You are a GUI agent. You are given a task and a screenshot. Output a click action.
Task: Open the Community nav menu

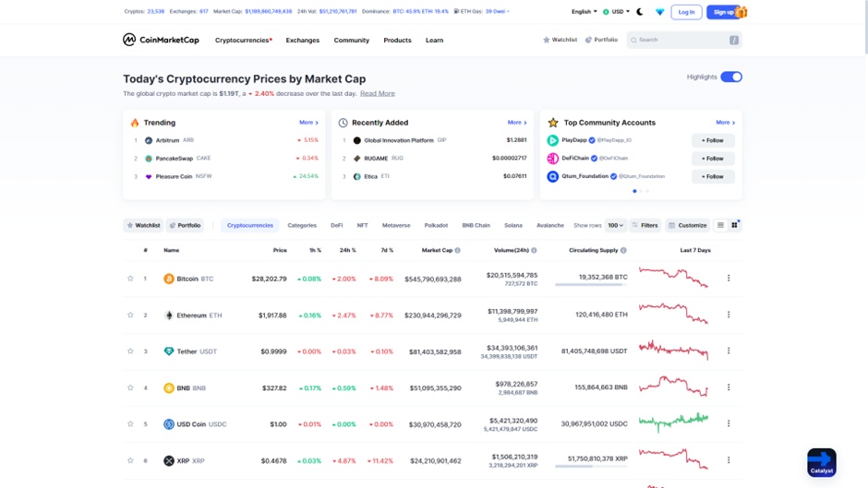(352, 41)
